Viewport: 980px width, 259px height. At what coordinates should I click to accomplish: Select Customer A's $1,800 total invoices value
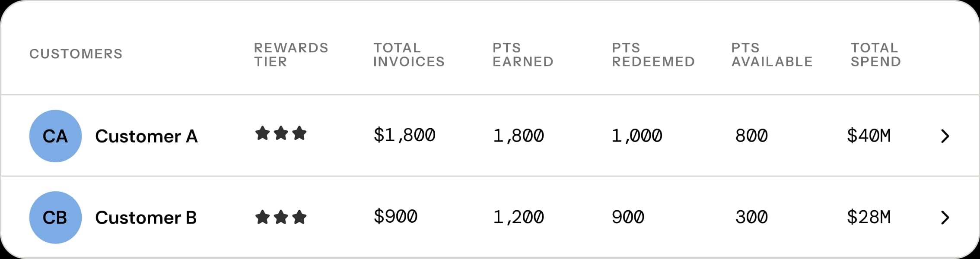404,136
